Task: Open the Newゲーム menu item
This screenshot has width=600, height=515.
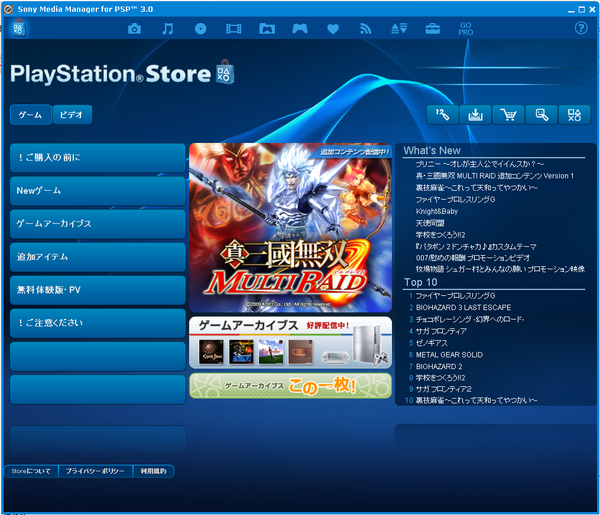Action: [x=98, y=191]
